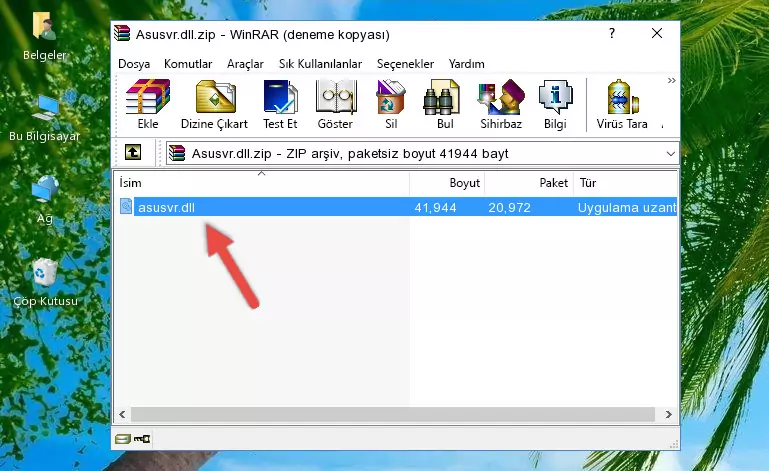Open the Yardım menu
769x471 pixels.
466,64
